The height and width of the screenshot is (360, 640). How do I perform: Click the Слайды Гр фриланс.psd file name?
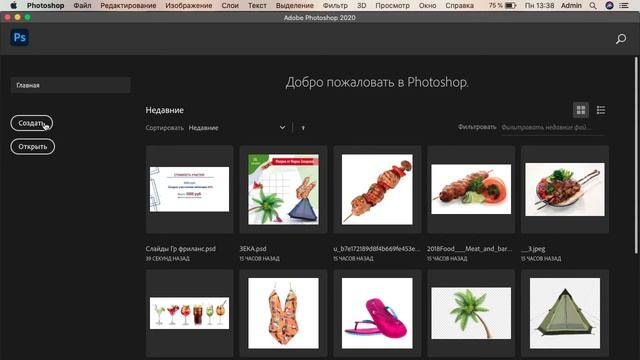pyautogui.click(x=181, y=249)
